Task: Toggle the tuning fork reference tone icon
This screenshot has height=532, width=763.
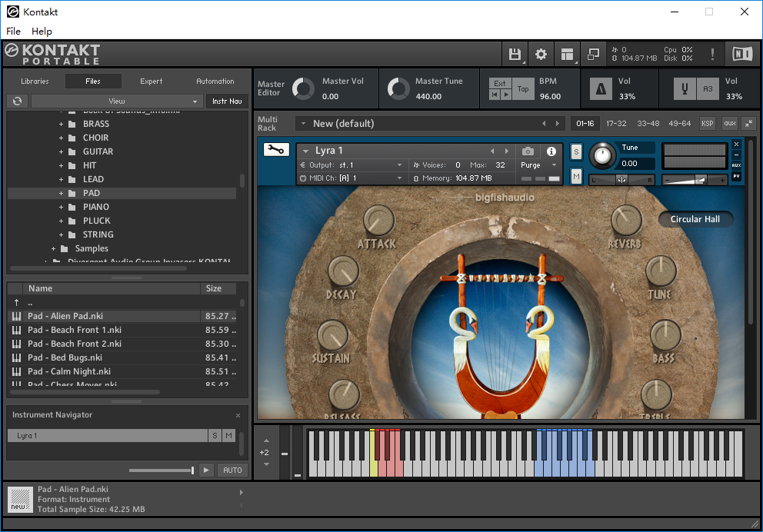Action: (x=685, y=89)
